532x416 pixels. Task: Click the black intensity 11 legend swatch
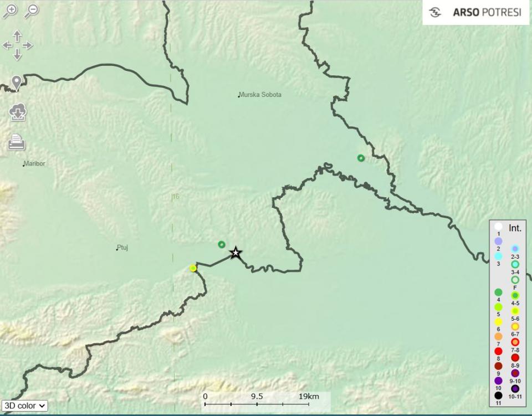point(498,396)
